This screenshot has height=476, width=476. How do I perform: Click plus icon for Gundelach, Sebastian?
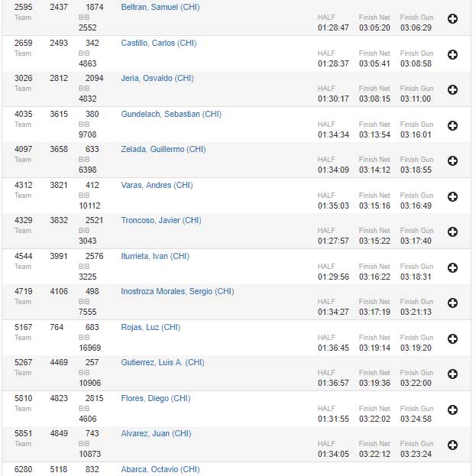[452, 125]
